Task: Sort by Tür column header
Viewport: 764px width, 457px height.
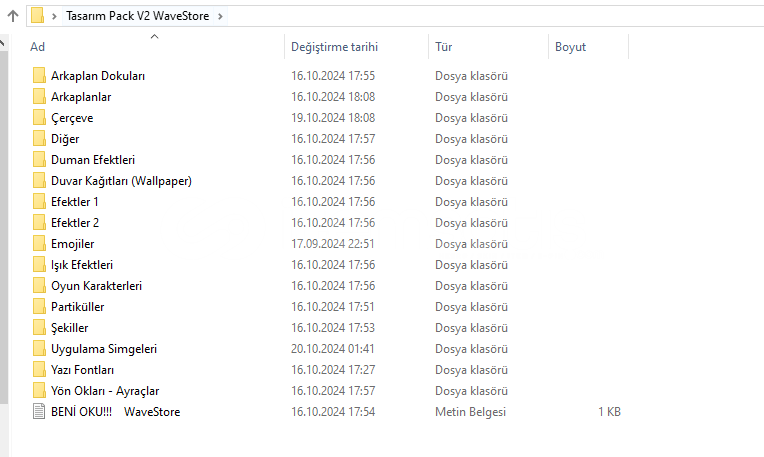Action: [445, 47]
